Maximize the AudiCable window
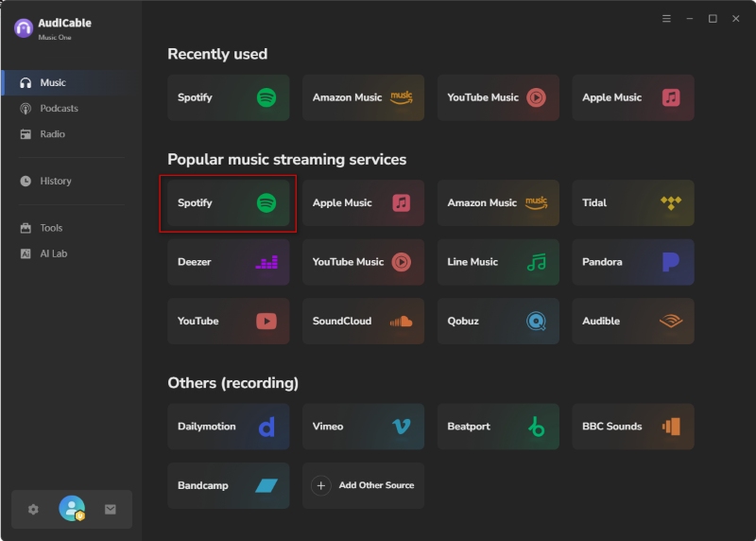Image resolution: width=756 pixels, height=541 pixels. click(x=713, y=18)
